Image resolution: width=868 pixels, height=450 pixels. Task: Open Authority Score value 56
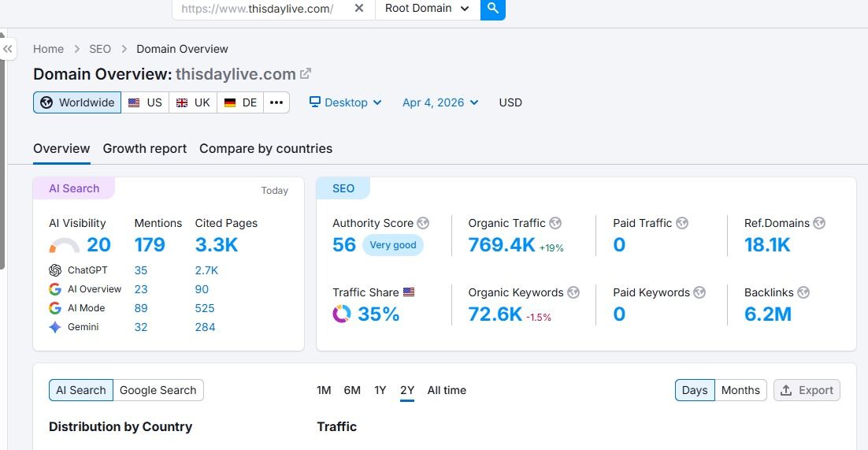click(x=344, y=244)
